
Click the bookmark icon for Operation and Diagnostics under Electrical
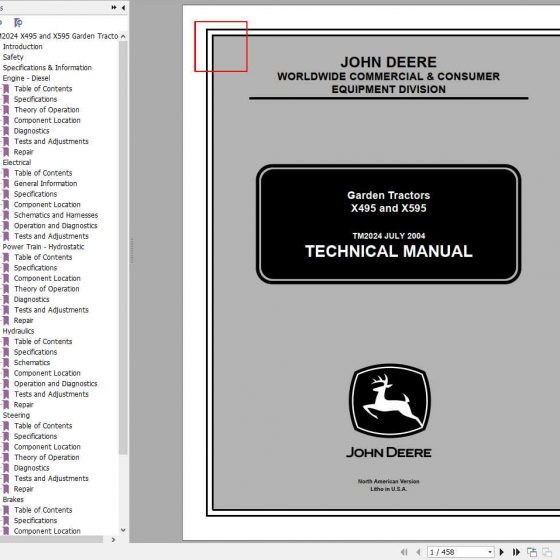[6, 226]
